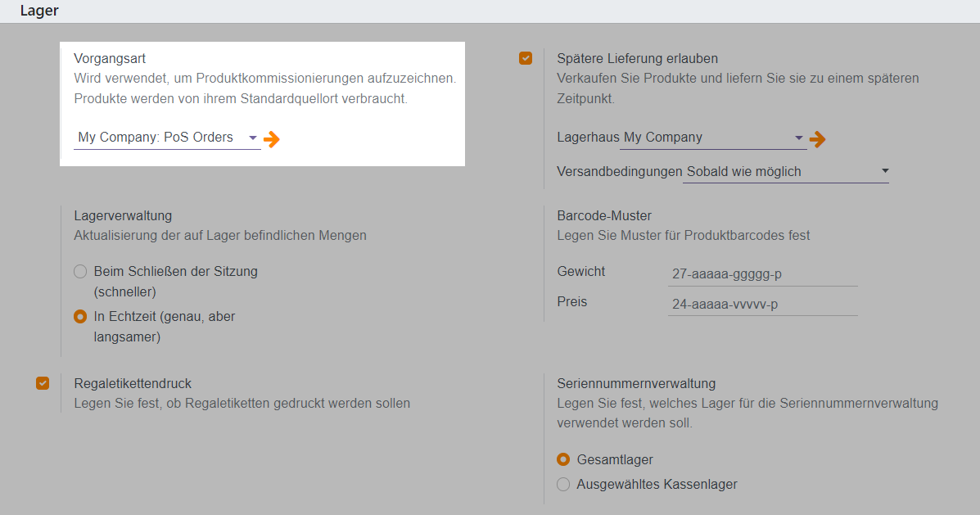The width and height of the screenshot is (980, 515).
Task: Select Beim Schließen der Sitzung radio option
Action: (x=80, y=271)
